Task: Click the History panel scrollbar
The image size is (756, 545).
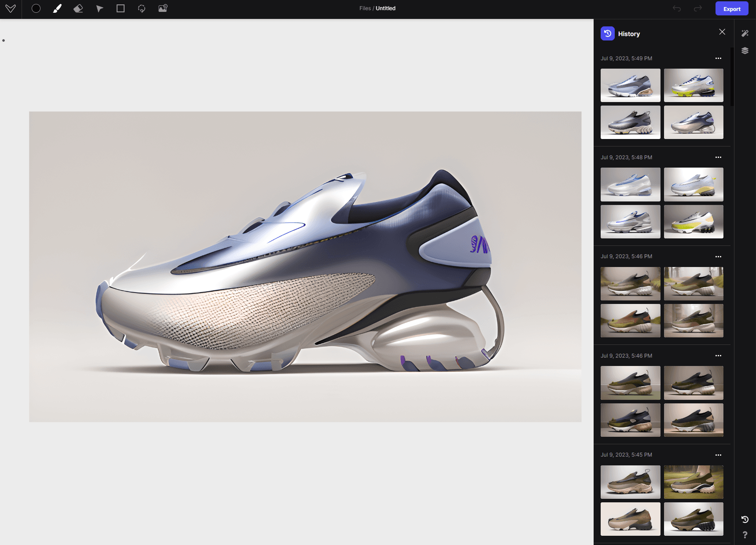Action: (x=732, y=77)
